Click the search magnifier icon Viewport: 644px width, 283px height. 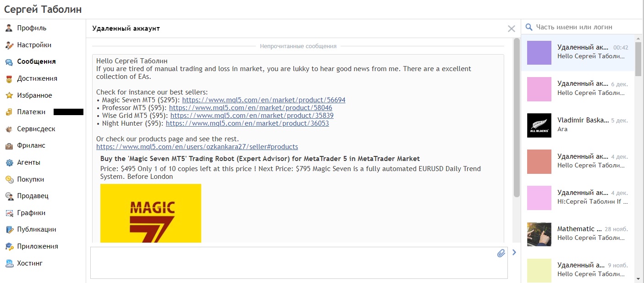529,27
